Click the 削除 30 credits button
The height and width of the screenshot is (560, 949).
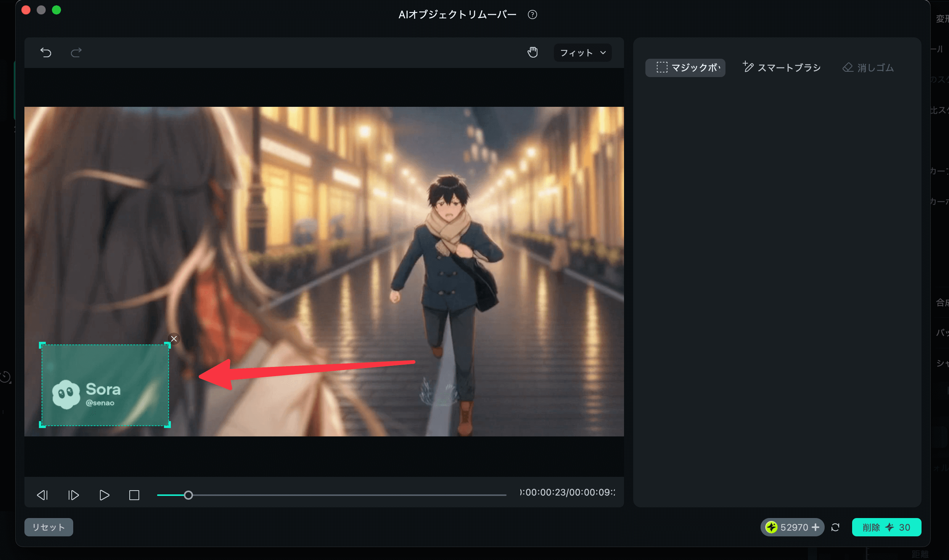click(886, 527)
